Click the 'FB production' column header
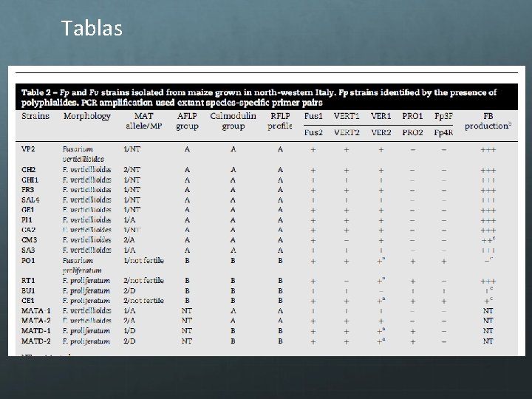The image size is (532, 399). tap(488, 121)
